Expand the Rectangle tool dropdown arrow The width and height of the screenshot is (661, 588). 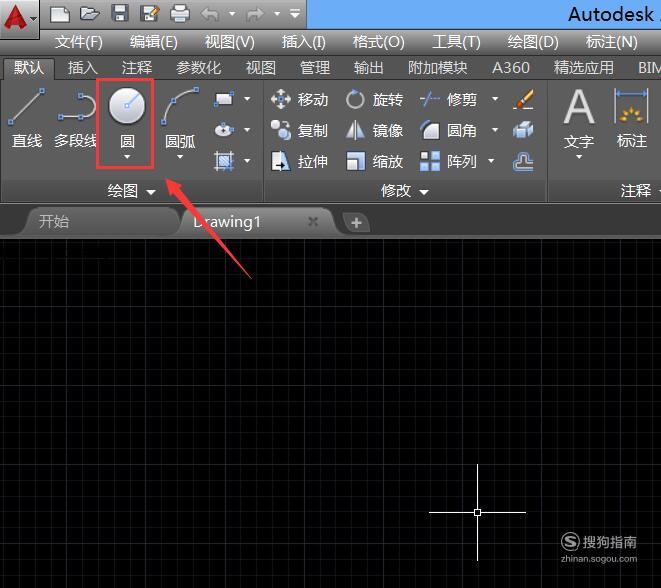click(247, 99)
